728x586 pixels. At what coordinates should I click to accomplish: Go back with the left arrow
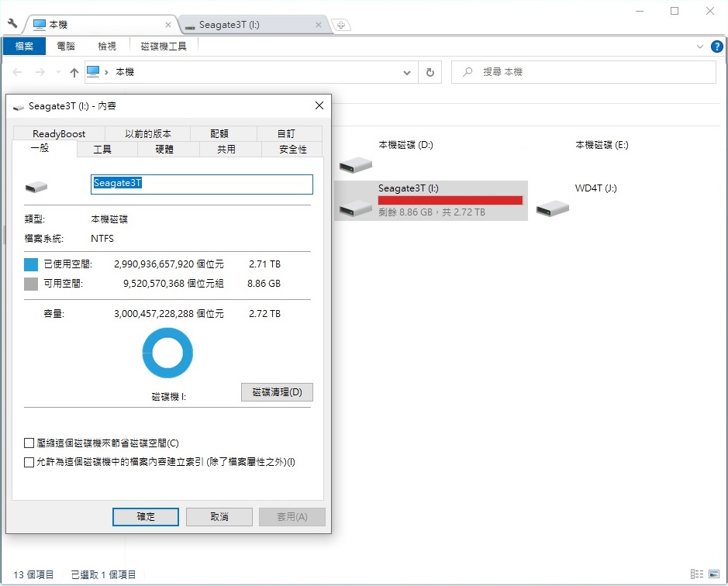pyautogui.click(x=17, y=72)
